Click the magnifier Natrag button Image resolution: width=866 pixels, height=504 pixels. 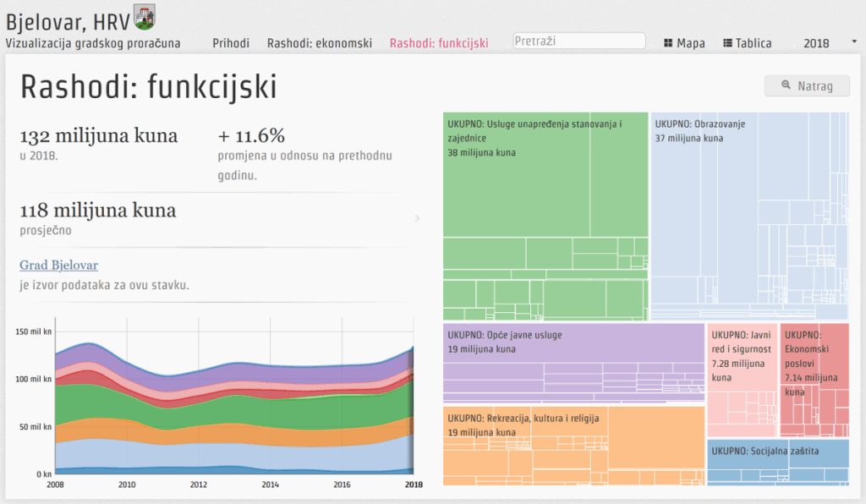pyautogui.click(x=807, y=85)
